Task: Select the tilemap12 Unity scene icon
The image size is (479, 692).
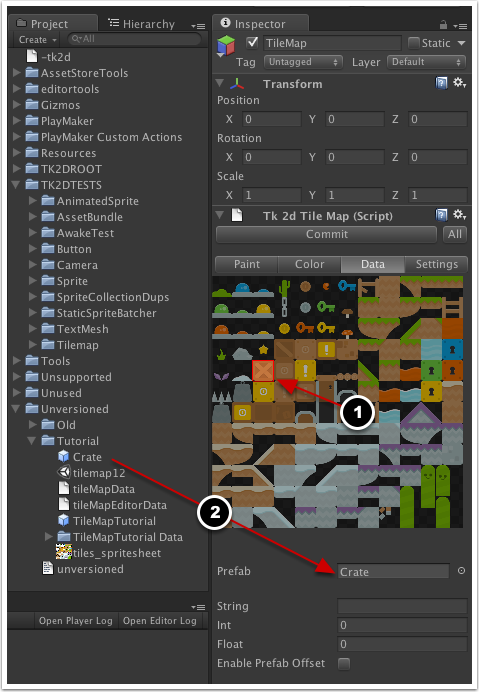Action: pyautogui.click(x=64, y=472)
